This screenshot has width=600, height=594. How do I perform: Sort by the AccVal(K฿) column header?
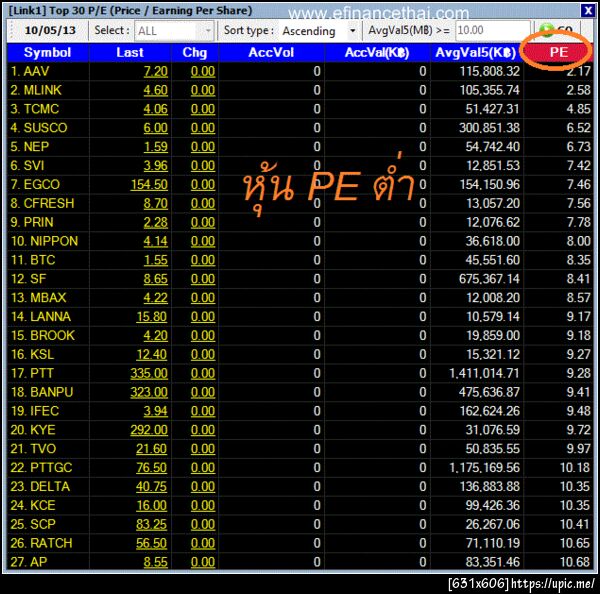point(377,52)
